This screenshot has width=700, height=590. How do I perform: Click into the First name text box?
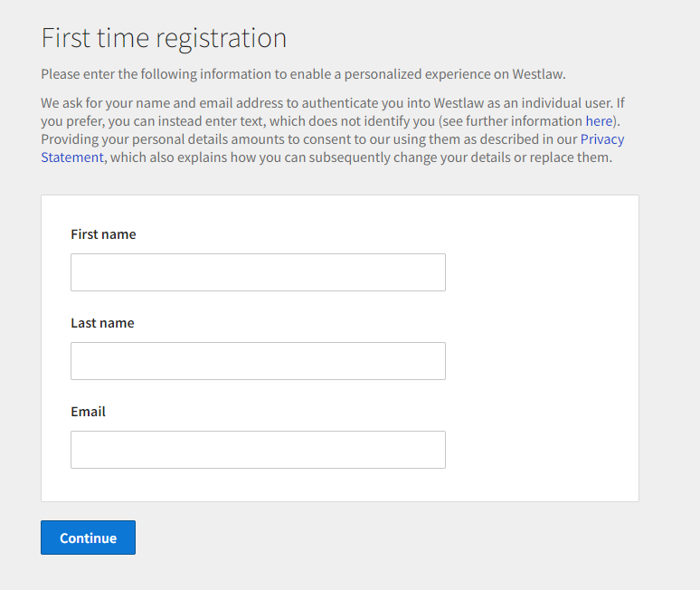click(258, 272)
